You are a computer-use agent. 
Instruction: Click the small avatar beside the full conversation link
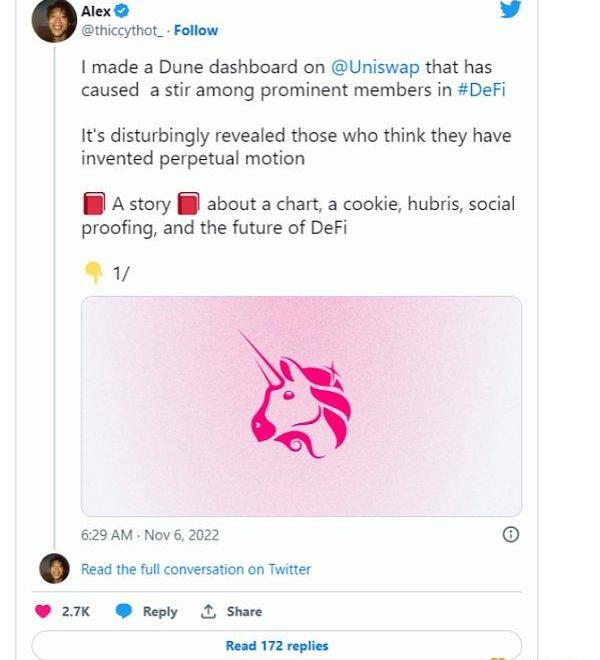(x=54, y=569)
